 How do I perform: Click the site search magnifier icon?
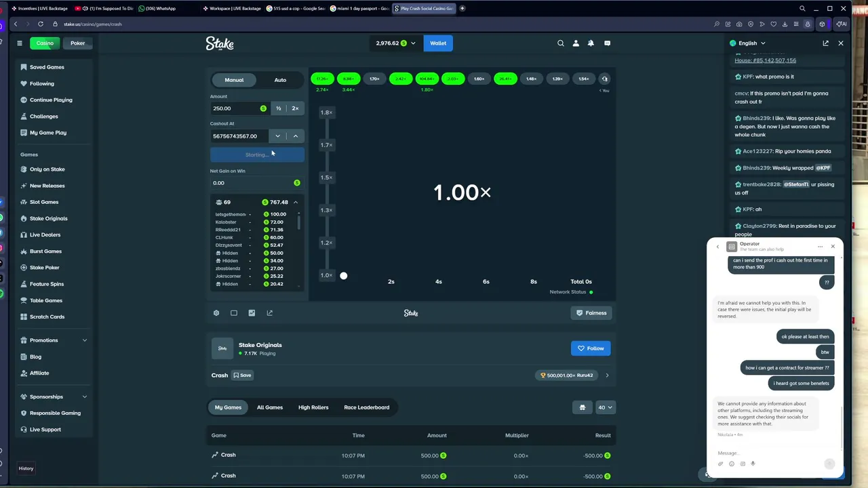(x=561, y=43)
